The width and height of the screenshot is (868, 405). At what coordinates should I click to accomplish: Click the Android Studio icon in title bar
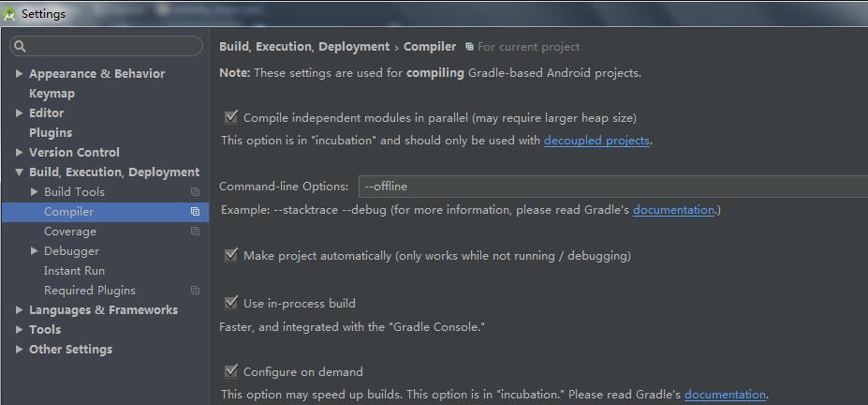9,14
